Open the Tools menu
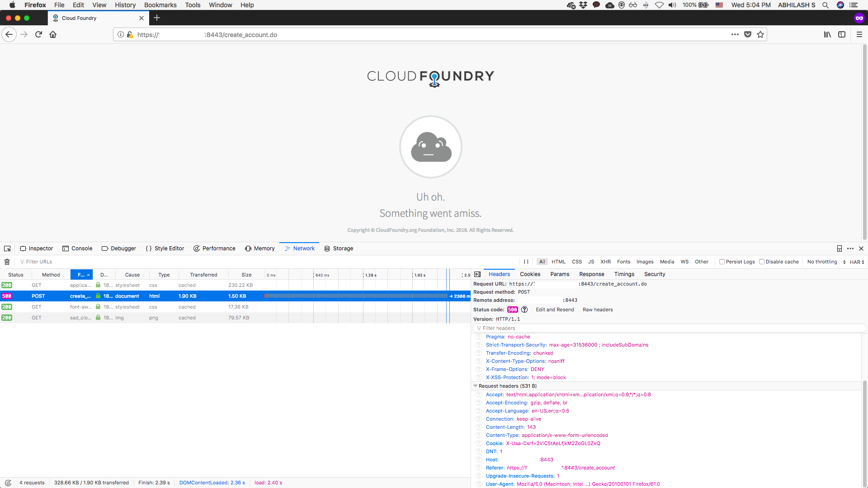Viewport: 868px width, 488px height. pos(193,5)
